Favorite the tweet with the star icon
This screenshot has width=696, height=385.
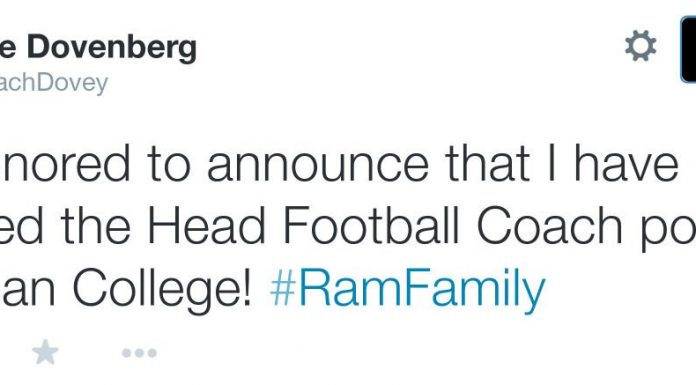click(45, 352)
